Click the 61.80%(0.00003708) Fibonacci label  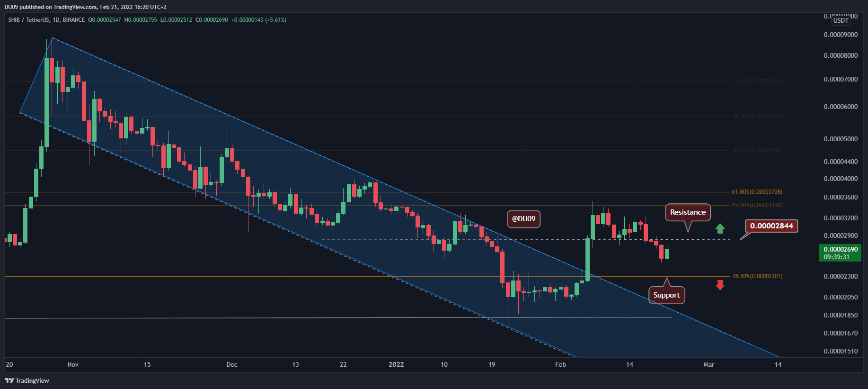point(757,192)
